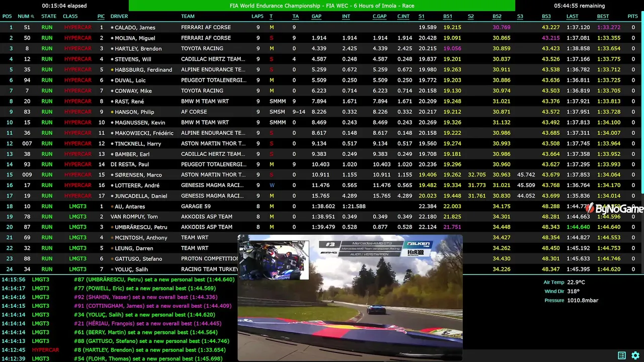Viewport: 644px width, 362px height.
Task: Click team PROTON COMPETITION
Action: pyautogui.click(x=210, y=259)
